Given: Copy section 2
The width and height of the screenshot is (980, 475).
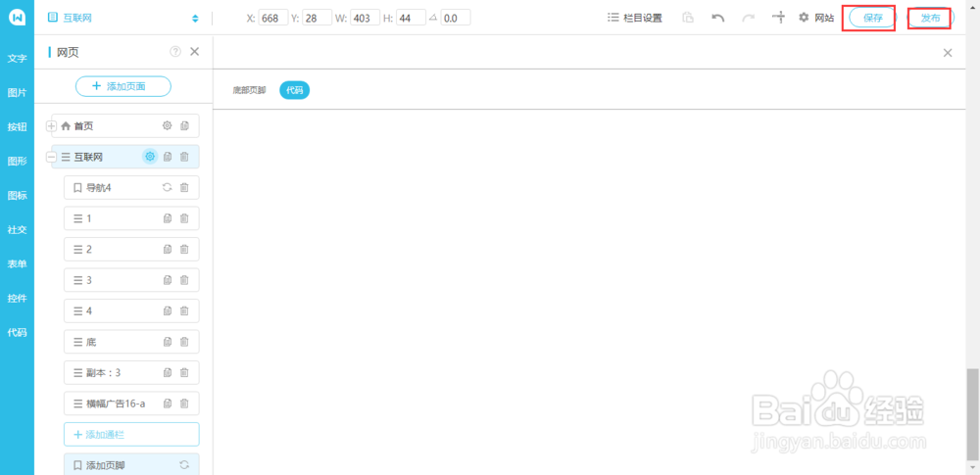Looking at the screenshot, I should click(168, 250).
